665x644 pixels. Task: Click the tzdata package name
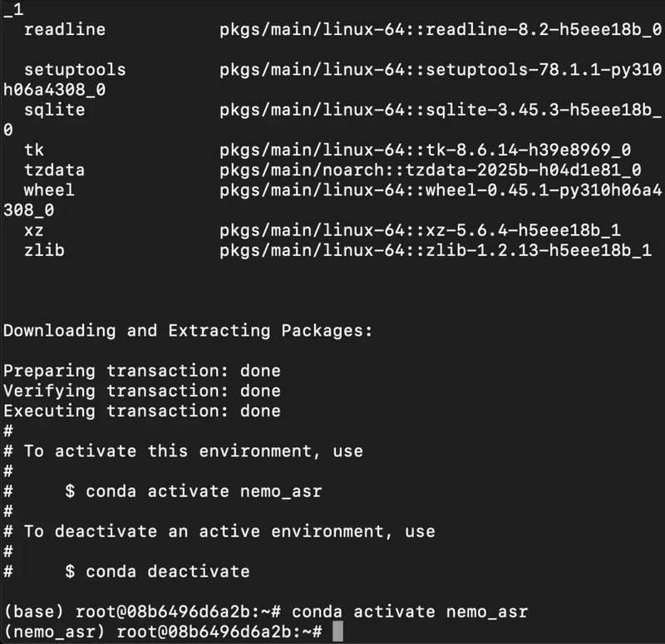[55, 170]
